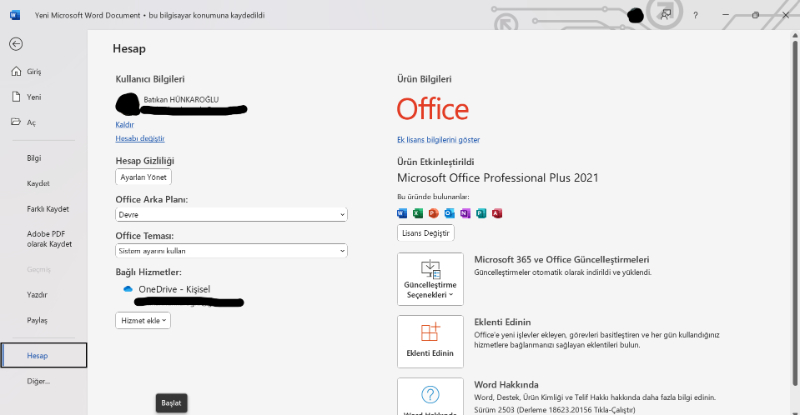Expand the Hizmet ekle dropdown button
The height and width of the screenshot is (415, 800).
[x=143, y=321]
